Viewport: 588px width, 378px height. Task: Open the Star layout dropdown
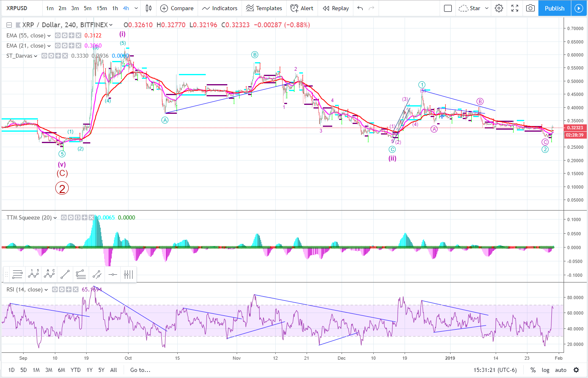473,8
